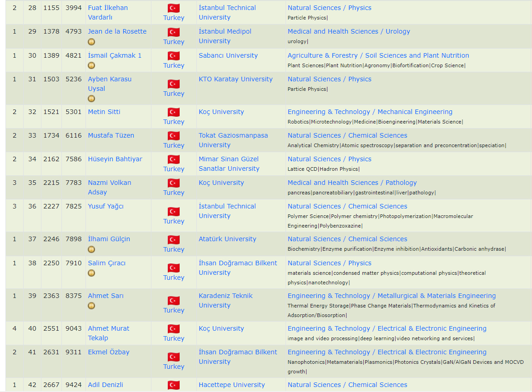
Task: Click the flag icon in Nazmi Volkan Adsay's row
Action: [x=174, y=184]
